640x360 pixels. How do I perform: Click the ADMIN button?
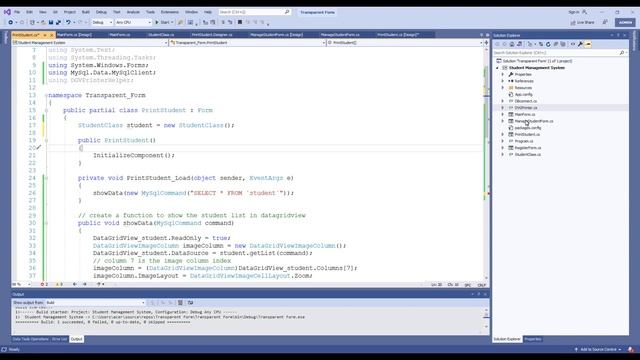coord(625,22)
